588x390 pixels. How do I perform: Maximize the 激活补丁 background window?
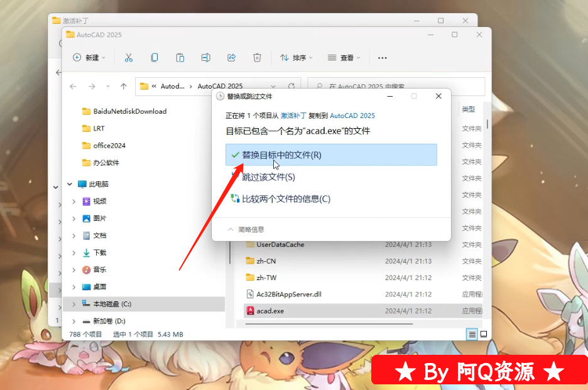click(440, 21)
